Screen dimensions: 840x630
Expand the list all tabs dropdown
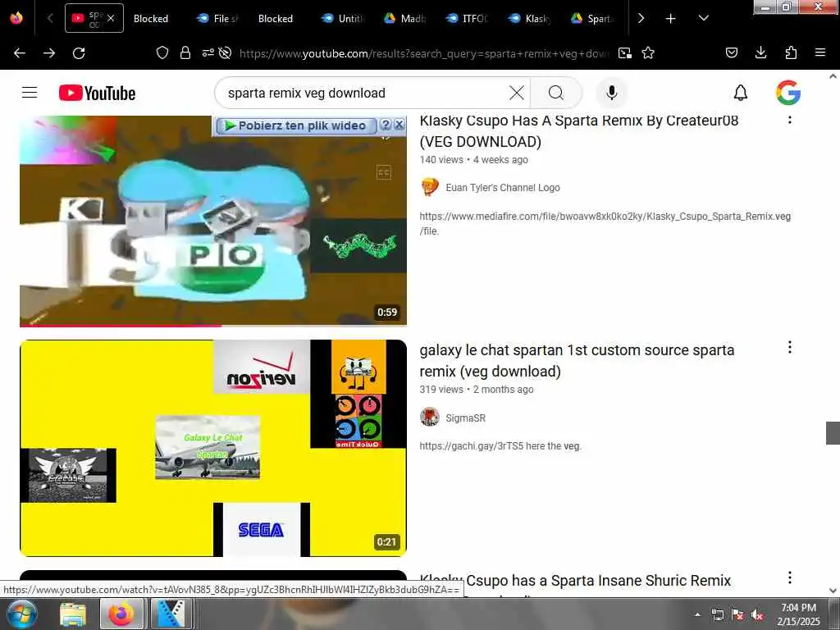pos(703,18)
